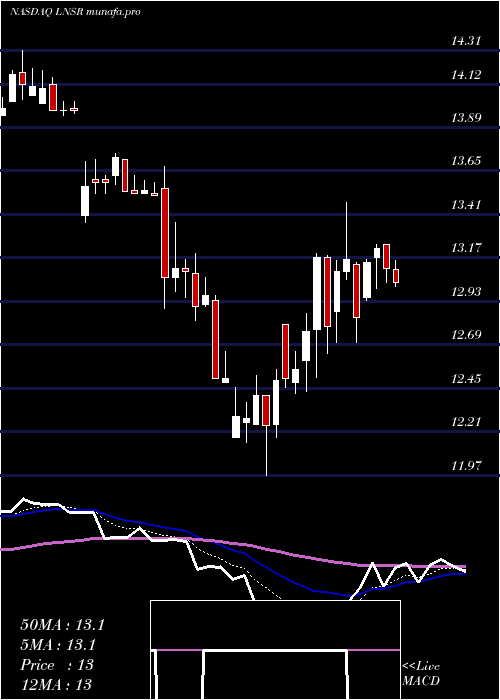Click the last red candle on the right
Viewport: 500px width, 700px height.
point(396,273)
